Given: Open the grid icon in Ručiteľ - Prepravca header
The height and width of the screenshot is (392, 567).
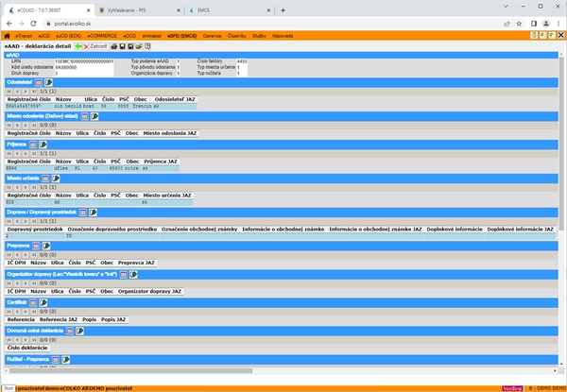Looking at the screenshot, I should point(56,360).
